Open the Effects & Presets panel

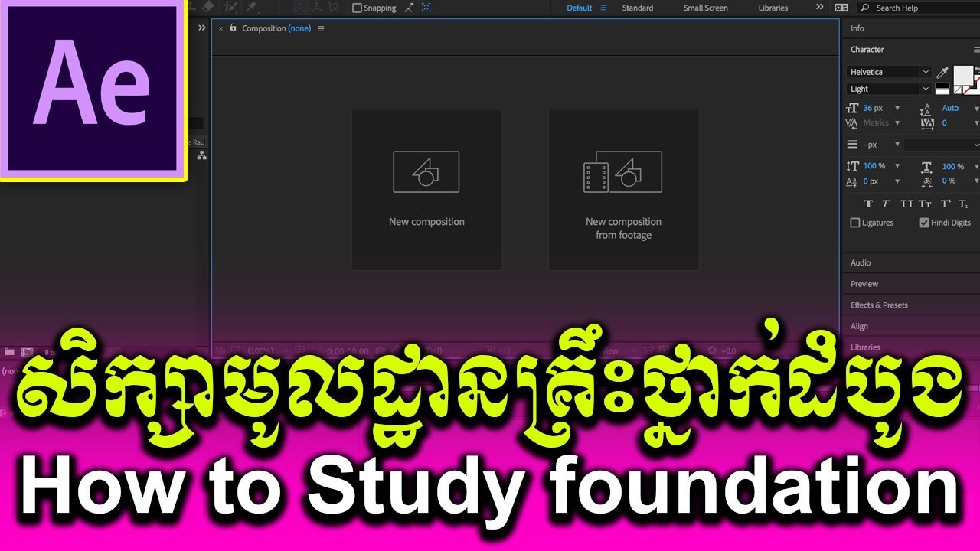coord(879,305)
